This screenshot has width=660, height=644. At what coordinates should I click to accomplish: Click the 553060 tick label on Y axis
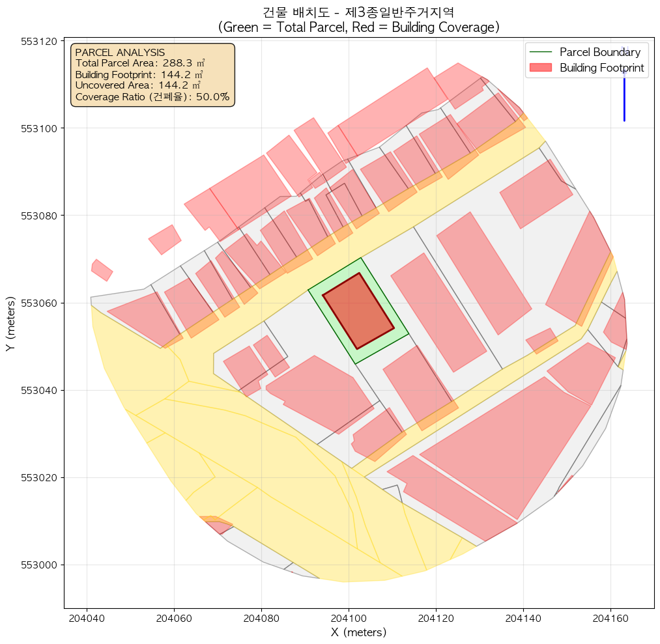[x=40, y=303]
